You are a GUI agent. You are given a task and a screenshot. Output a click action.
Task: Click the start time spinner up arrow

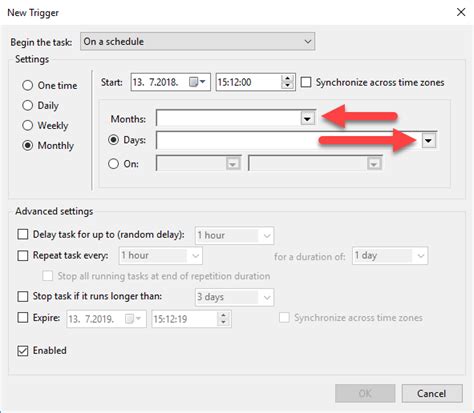point(287,78)
